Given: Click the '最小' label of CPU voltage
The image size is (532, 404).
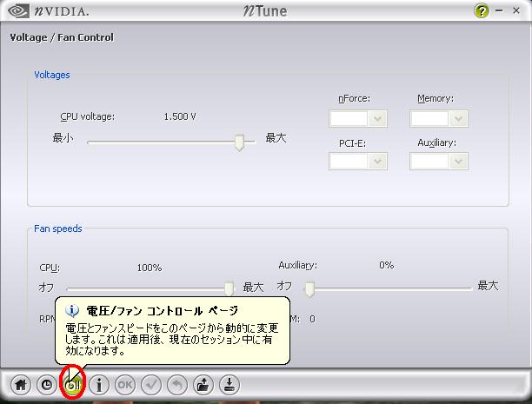Looking at the screenshot, I should [63, 138].
